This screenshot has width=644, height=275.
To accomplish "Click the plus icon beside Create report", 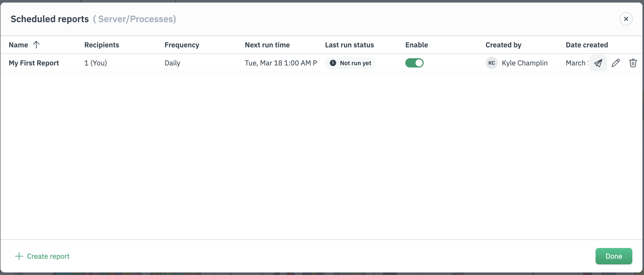I will tap(19, 256).
